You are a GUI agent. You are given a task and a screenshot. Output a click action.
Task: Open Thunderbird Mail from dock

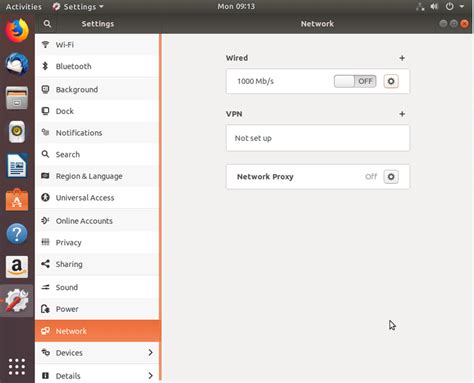tap(17, 64)
